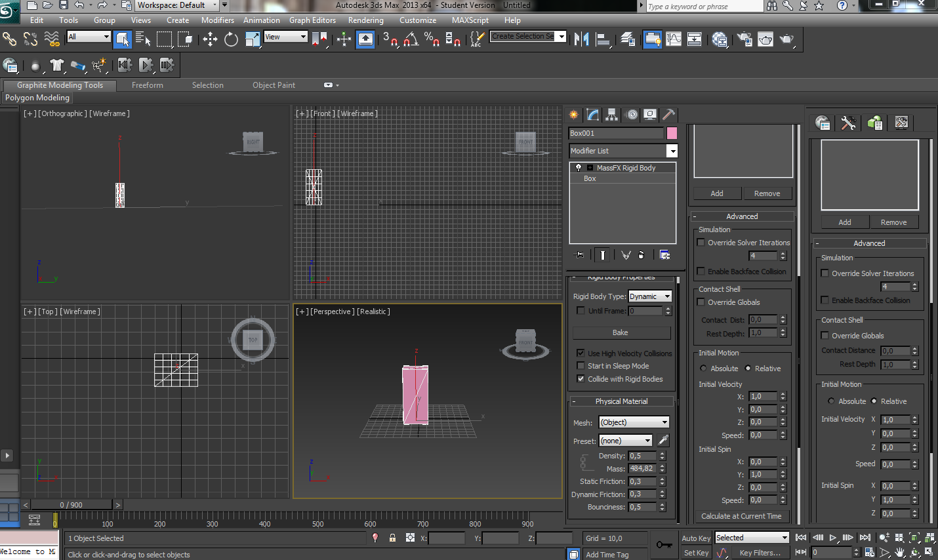938x560 pixels.
Task: Activate the Select and Rotate tool
Action: tap(231, 40)
